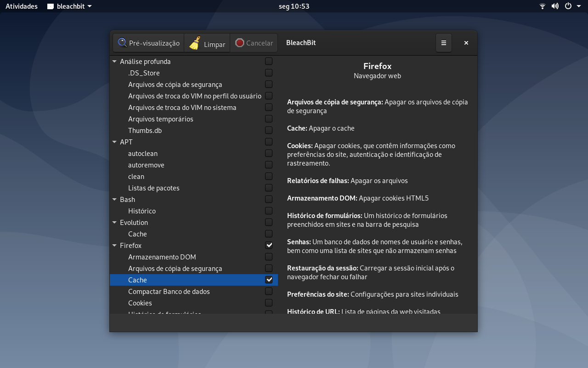Collapse the Firefox tree section

pos(114,245)
